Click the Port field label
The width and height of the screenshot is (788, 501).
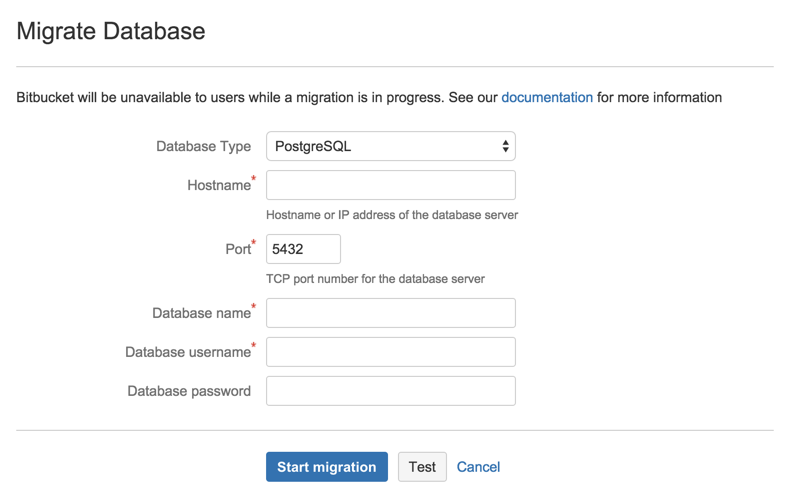(238, 249)
